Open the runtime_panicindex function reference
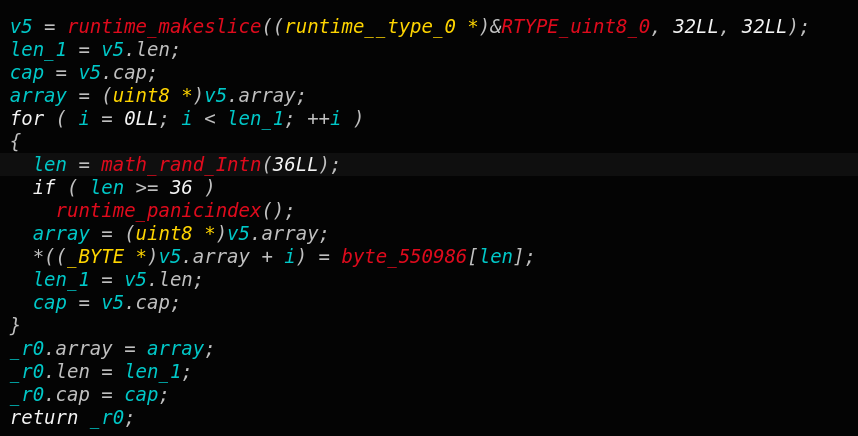Screen dimensions: 858x436 (159, 210)
